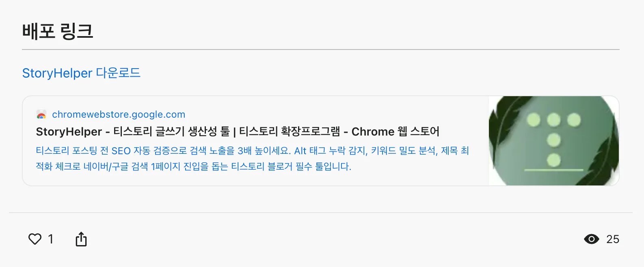Click the "배포 링크" heading

[x=58, y=31]
